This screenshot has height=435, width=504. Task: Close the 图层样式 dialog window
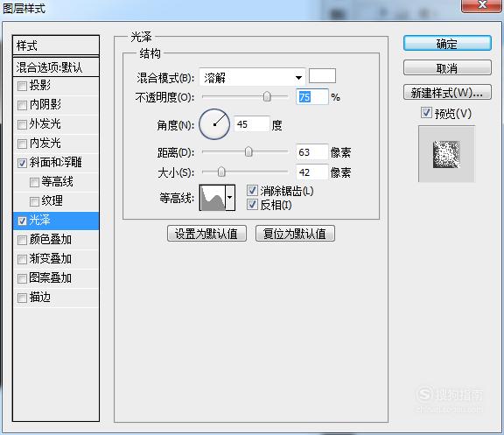point(482,5)
